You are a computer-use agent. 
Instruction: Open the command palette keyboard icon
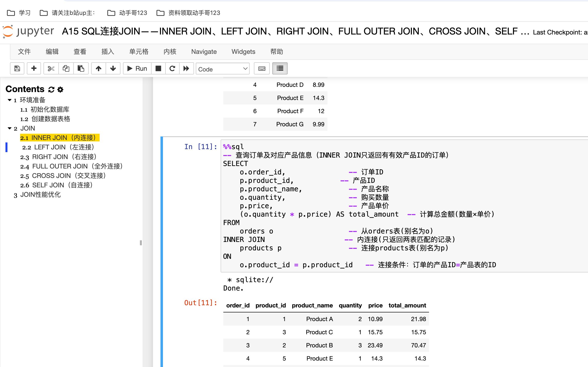click(x=262, y=68)
